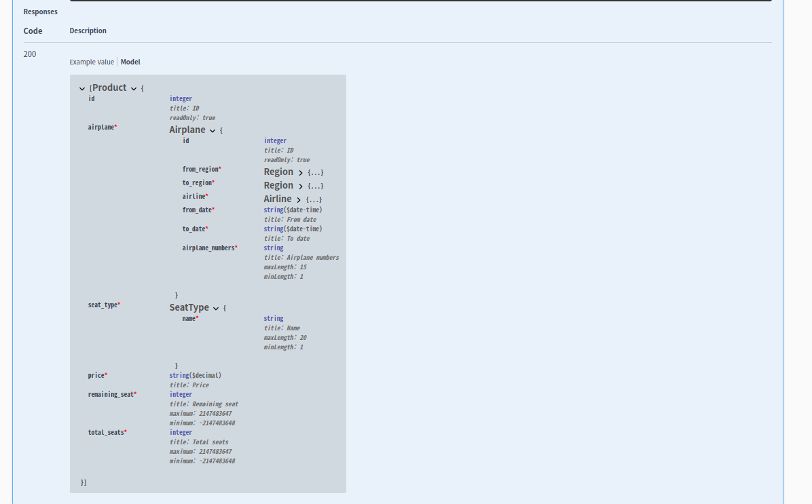Click the from_region property name
The height and width of the screenshot is (504, 812).
point(200,169)
